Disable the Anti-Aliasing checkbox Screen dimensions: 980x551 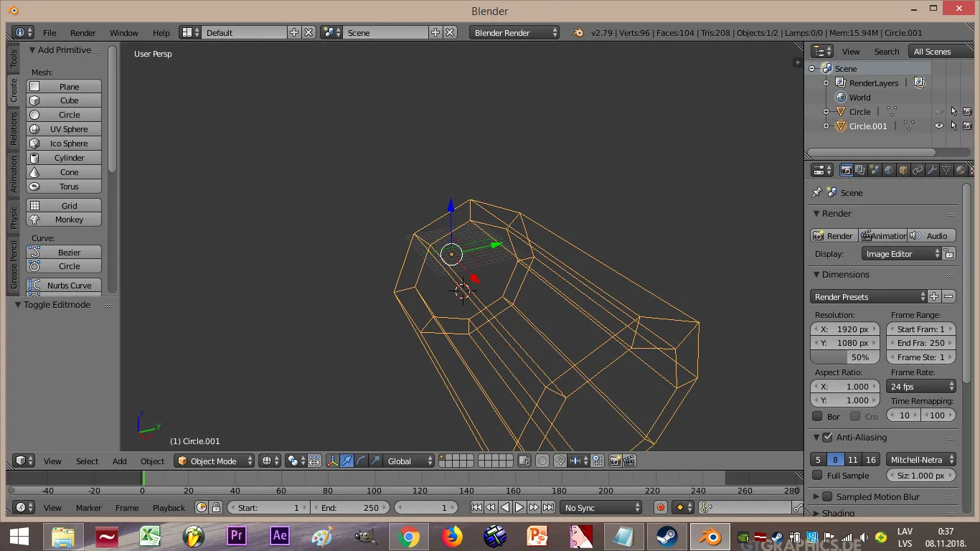coord(827,437)
